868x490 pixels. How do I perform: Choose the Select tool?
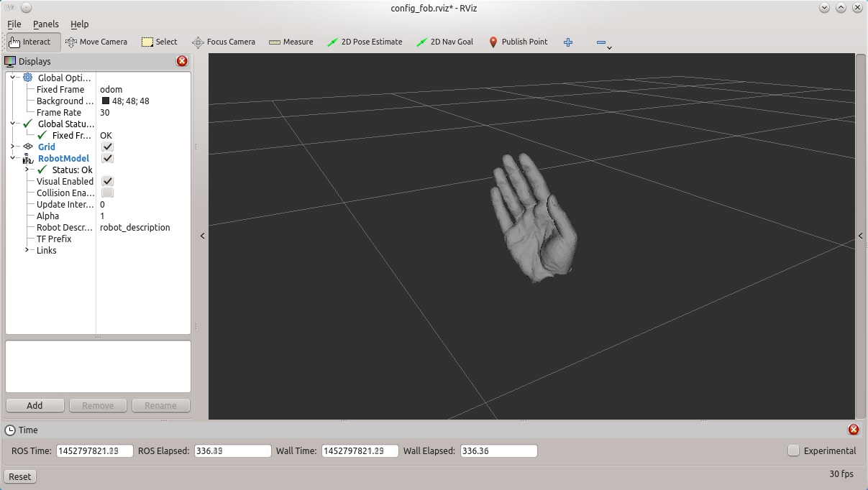[x=160, y=42]
